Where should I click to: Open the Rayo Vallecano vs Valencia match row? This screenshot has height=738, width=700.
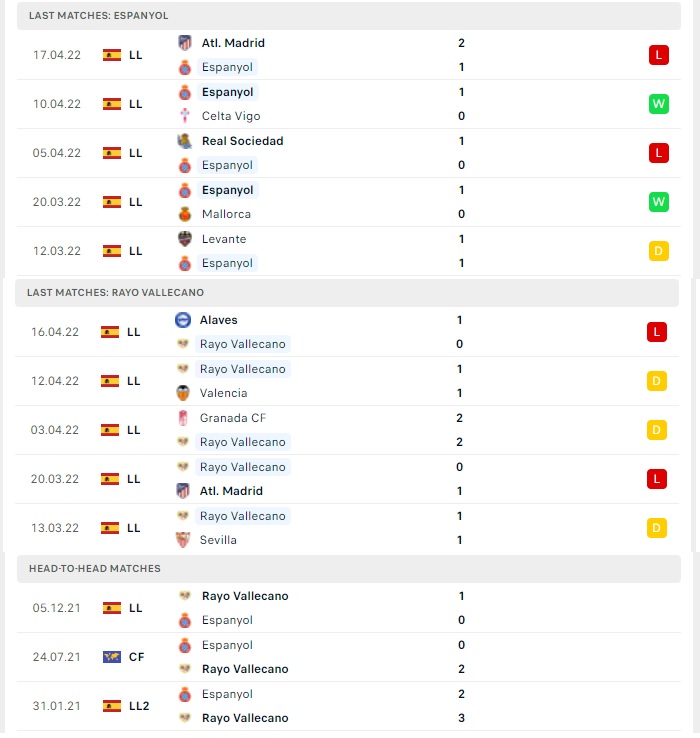point(347,381)
